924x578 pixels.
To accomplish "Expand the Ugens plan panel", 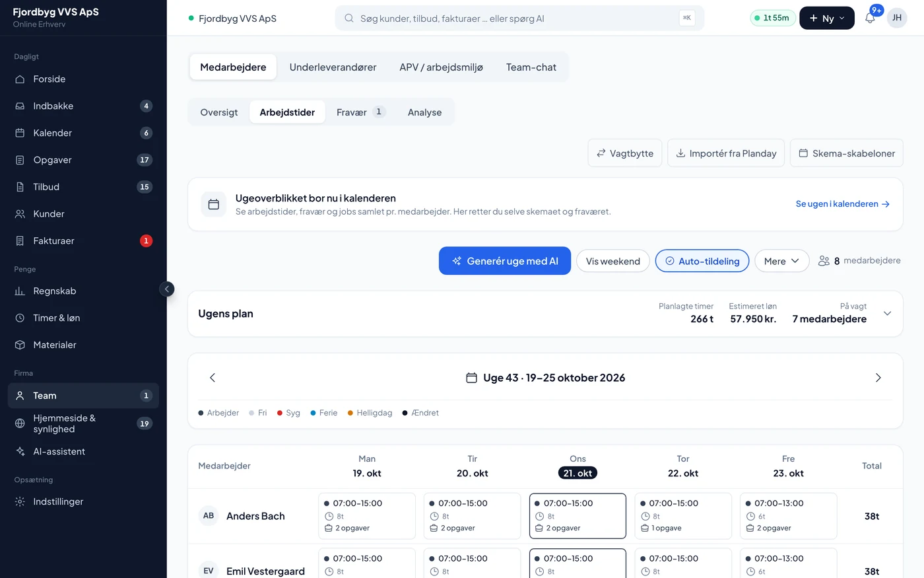I will (887, 314).
